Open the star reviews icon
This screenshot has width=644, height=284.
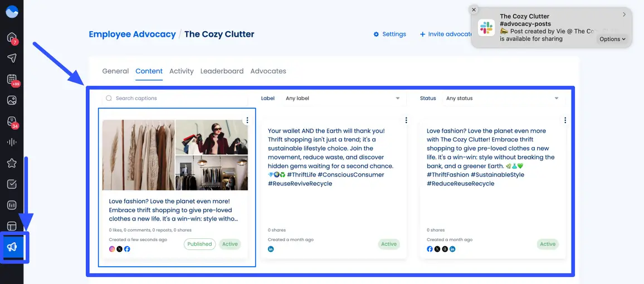12,163
